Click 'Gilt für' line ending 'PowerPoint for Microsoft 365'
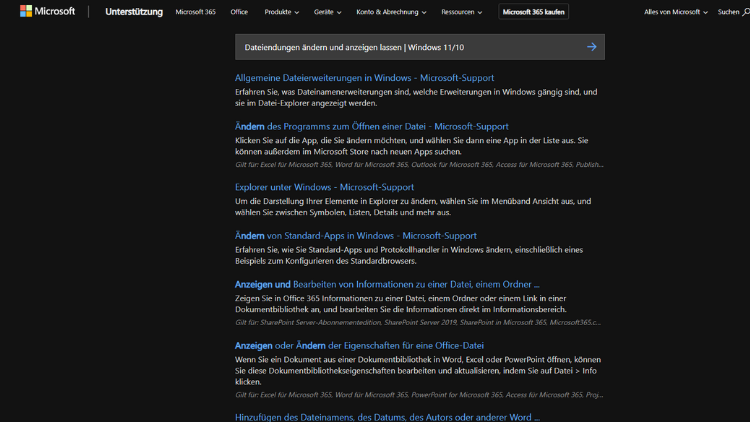This screenshot has width=750, height=422. (x=419, y=395)
